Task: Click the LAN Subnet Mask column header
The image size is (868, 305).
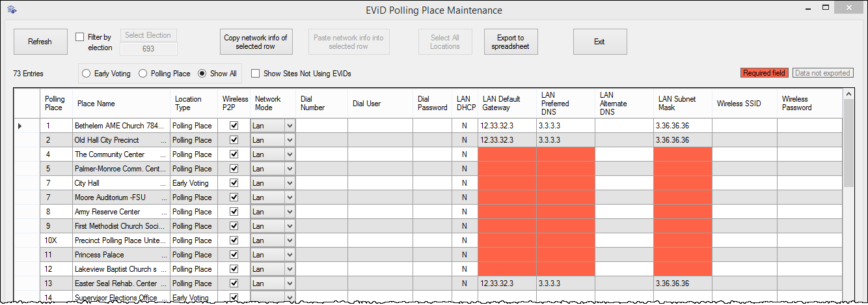Action: (x=683, y=104)
